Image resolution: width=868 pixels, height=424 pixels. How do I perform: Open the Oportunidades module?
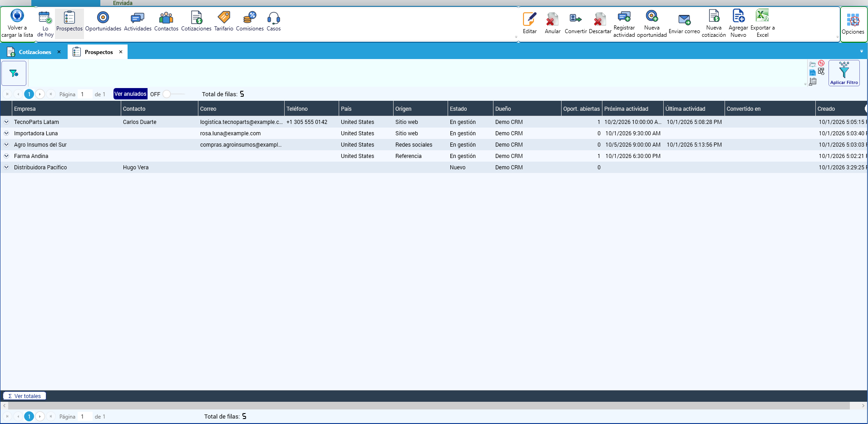click(103, 21)
